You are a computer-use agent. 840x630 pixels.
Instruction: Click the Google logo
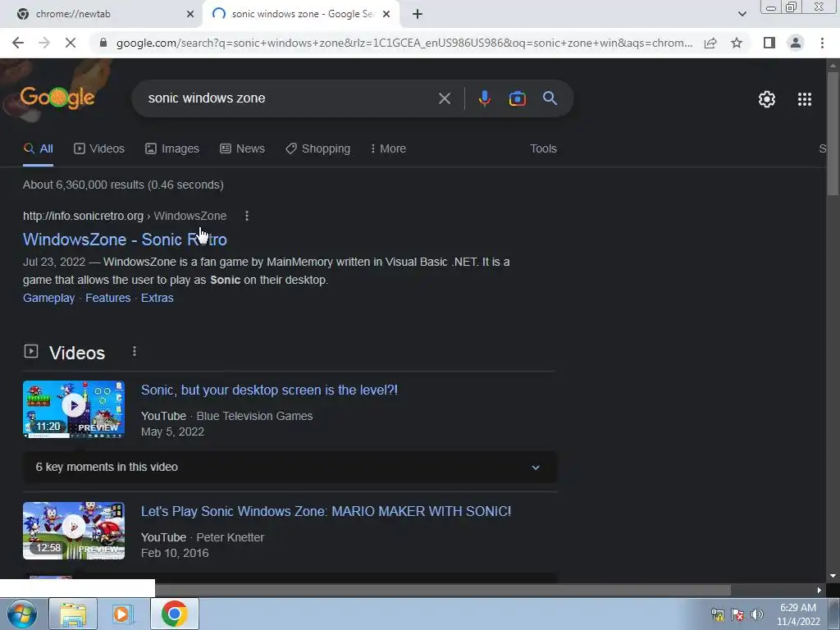point(57,98)
